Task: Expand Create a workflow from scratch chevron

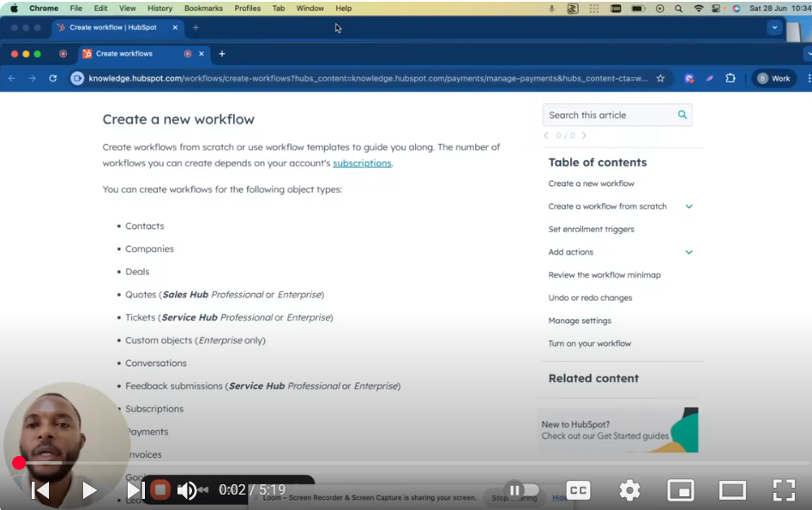Action: (689, 206)
